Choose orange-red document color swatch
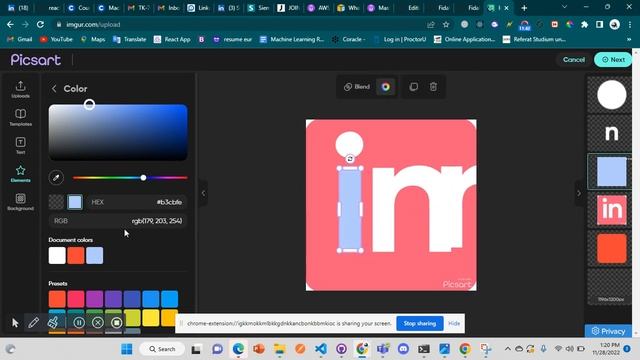640x360 pixels. (x=76, y=256)
